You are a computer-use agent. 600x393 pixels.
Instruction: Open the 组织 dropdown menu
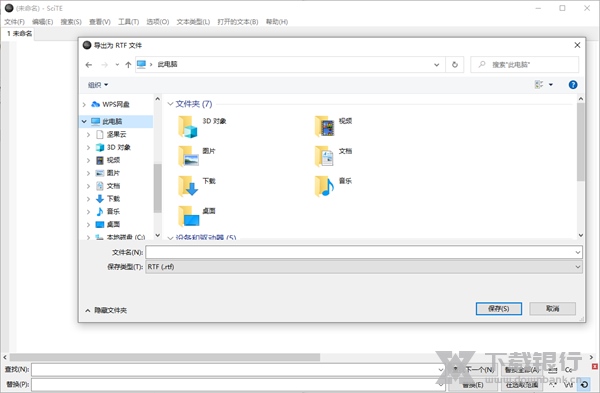[x=98, y=85]
